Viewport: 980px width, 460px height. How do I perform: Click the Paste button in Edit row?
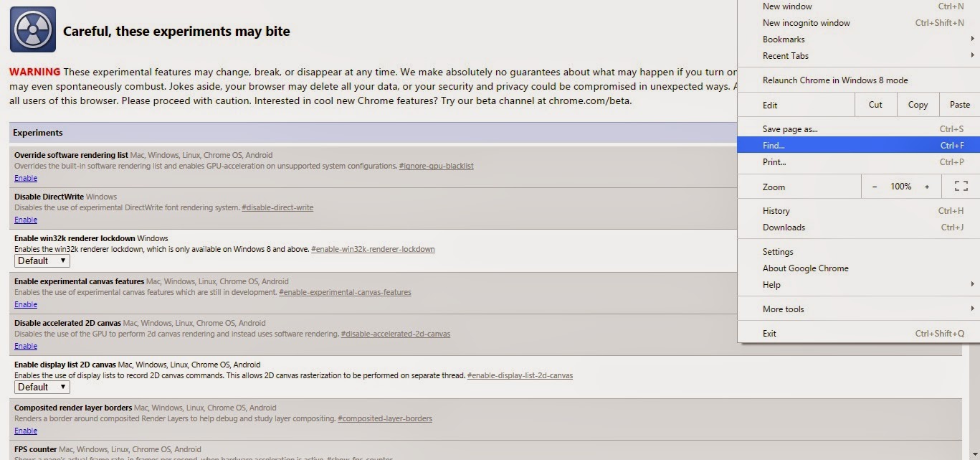(959, 105)
